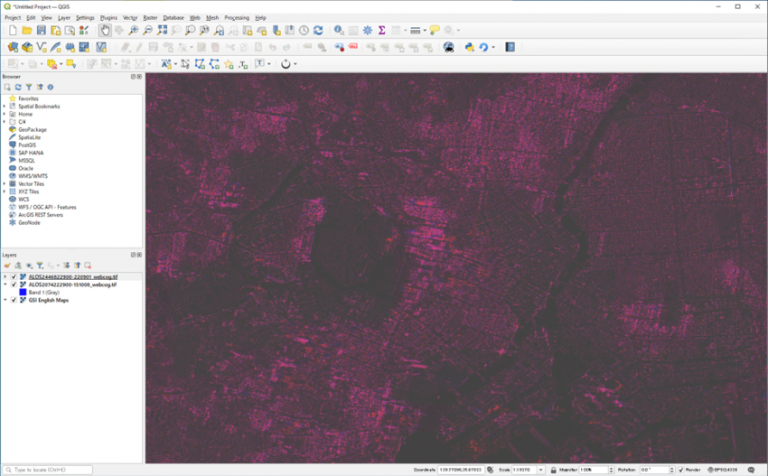Open the Scale dropdown in status bar
The image size is (768, 476).
point(541,470)
